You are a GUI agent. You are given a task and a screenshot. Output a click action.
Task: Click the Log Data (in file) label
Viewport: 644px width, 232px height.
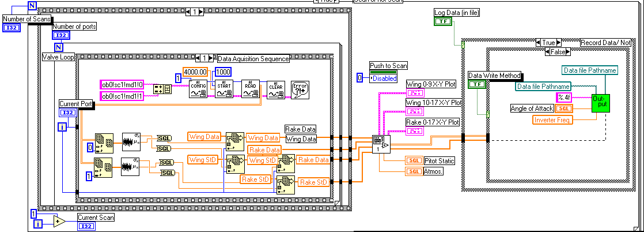(457, 13)
